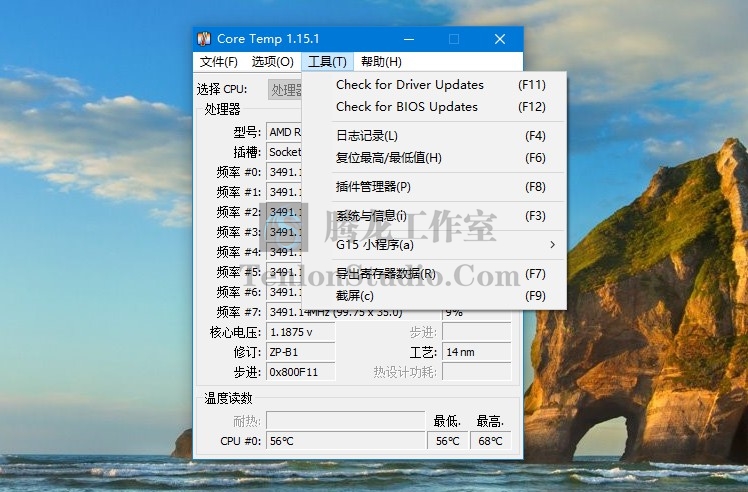
Task: Click the 核心电压 1.1875 v field
Action: click(301, 333)
